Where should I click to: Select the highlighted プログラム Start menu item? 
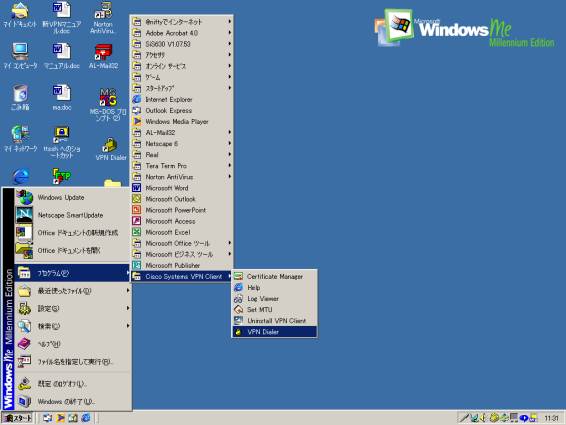pos(73,273)
